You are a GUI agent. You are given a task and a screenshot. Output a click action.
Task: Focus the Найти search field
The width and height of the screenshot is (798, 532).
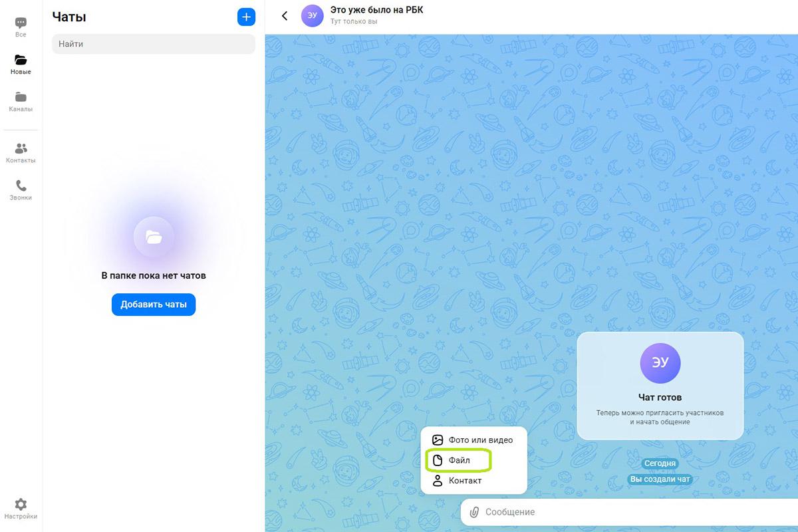pos(154,44)
